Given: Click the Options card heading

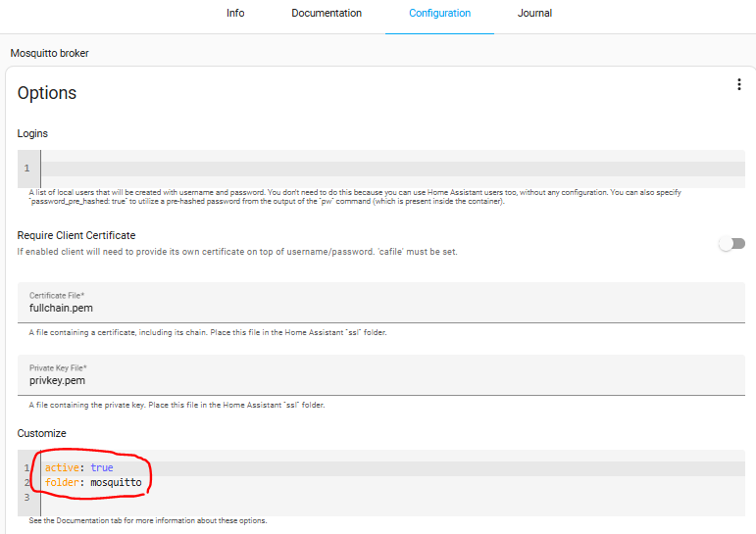Looking at the screenshot, I should pyautogui.click(x=47, y=94).
